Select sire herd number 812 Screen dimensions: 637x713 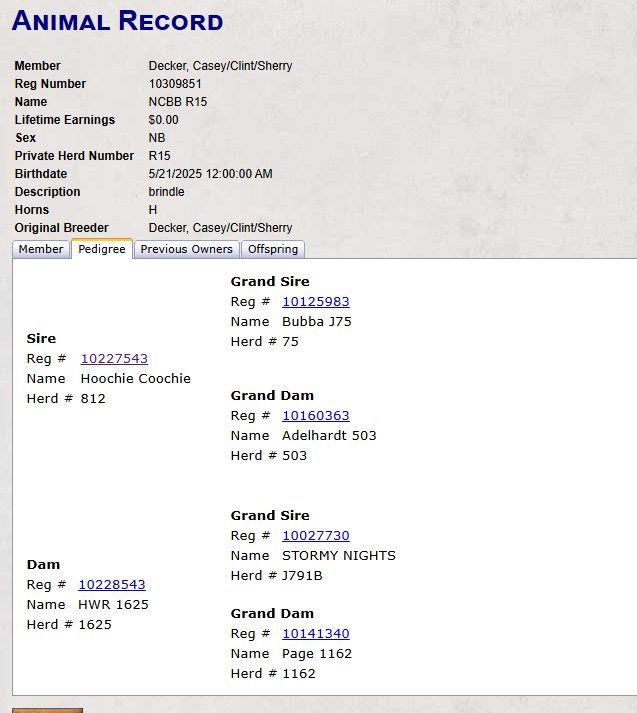click(93, 398)
